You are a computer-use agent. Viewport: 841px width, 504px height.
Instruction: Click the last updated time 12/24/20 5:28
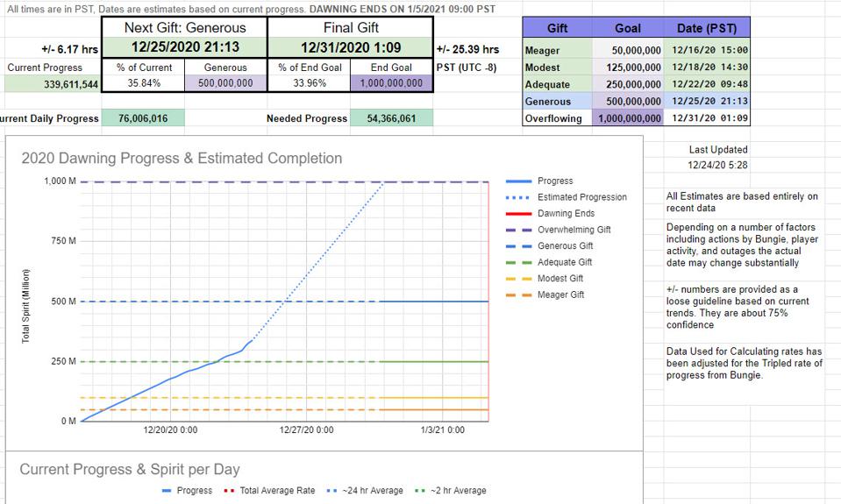(717, 165)
